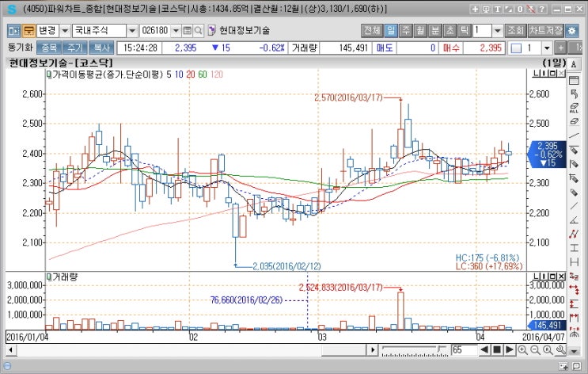Image resolution: width=588 pixels, height=374 pixels.
Task: Open the 국내주식 market dropdown
Action: click(x=132, y=30)
